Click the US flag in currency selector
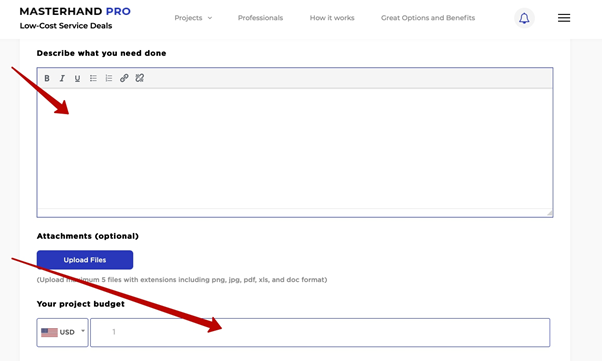The image size is (602, 361). click(49, 332)
